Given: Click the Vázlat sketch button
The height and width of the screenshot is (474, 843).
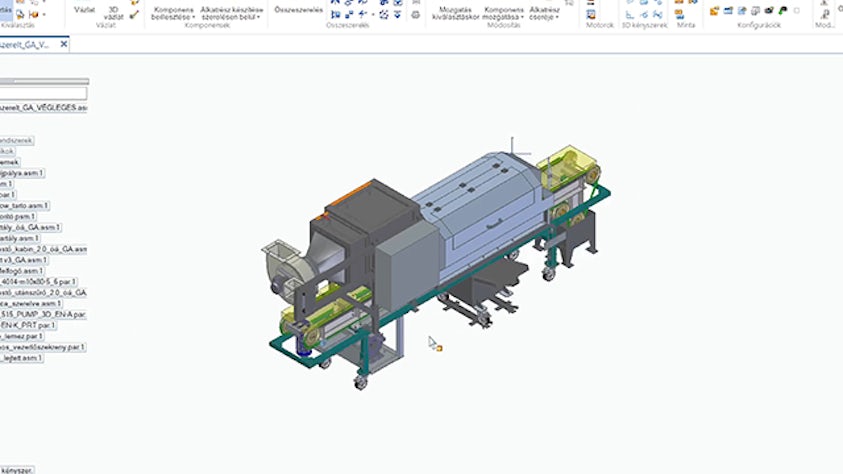Looking at the screenshot, I should [84, 9].
